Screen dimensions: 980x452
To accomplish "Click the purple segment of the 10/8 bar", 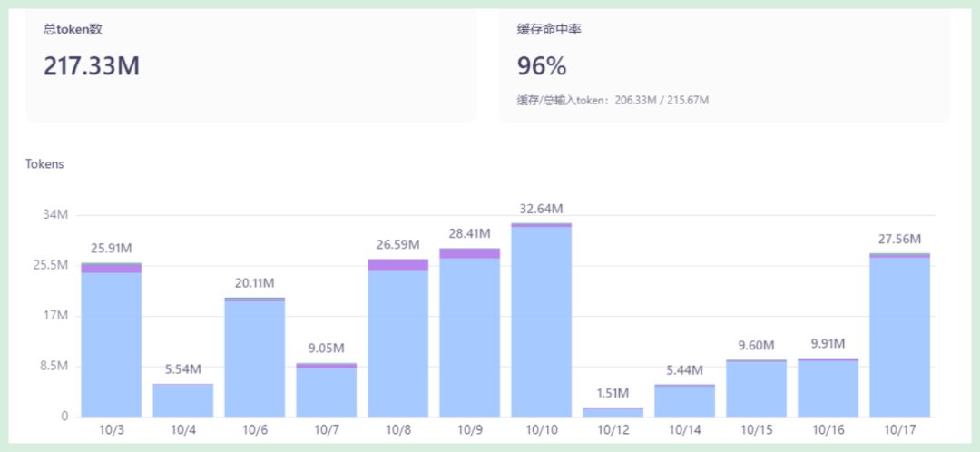I will pos(398,265).
